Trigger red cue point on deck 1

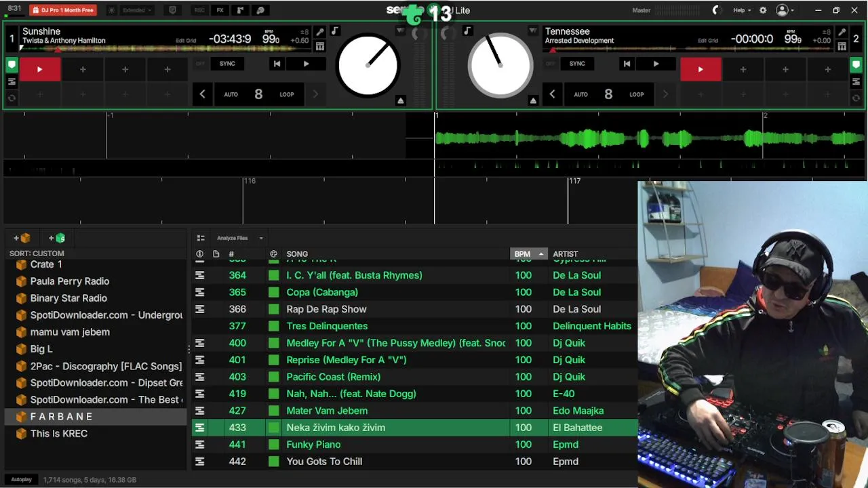pyautogui.click(x=39, y=69)
